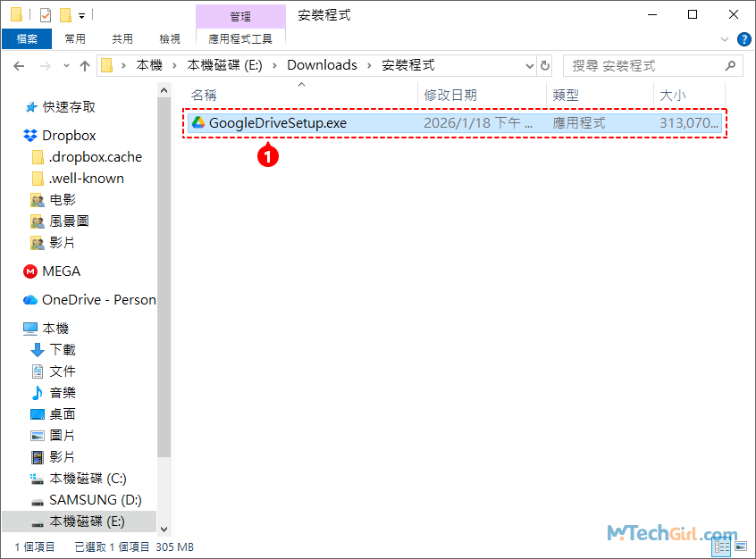
Task: Click inside the search 安裝程式 field
Action: click(643, 65)
